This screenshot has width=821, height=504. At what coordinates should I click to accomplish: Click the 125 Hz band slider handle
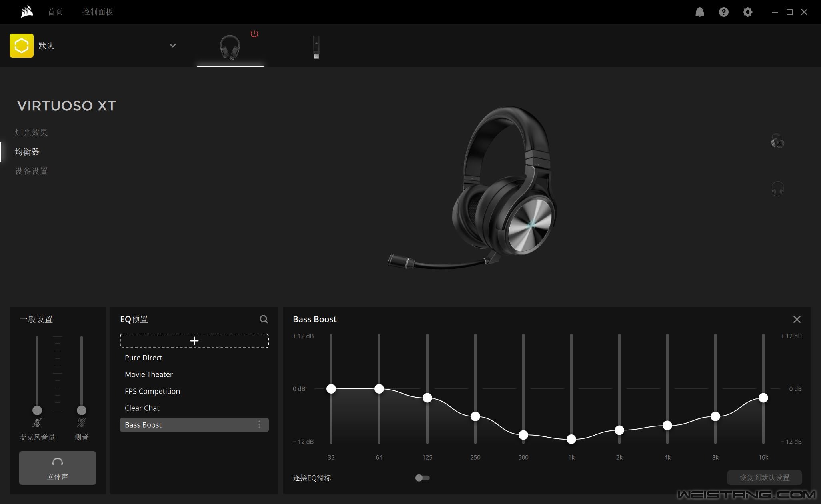(427, 398)
